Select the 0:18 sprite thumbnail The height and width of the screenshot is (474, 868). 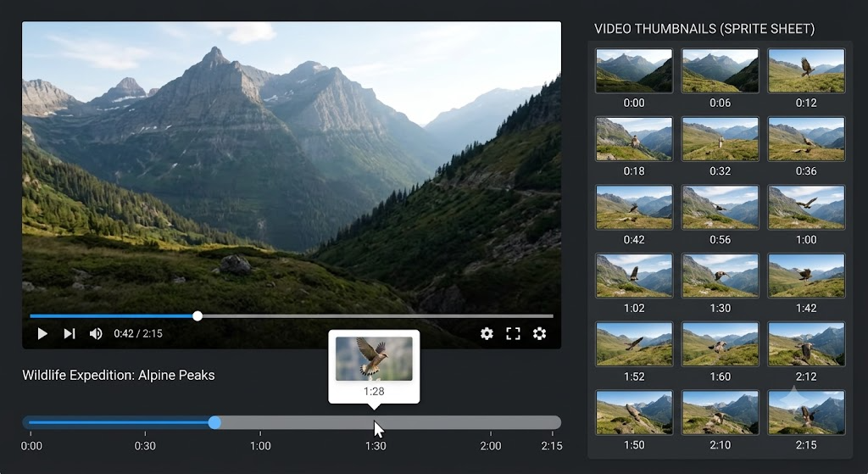coord(634,139)
